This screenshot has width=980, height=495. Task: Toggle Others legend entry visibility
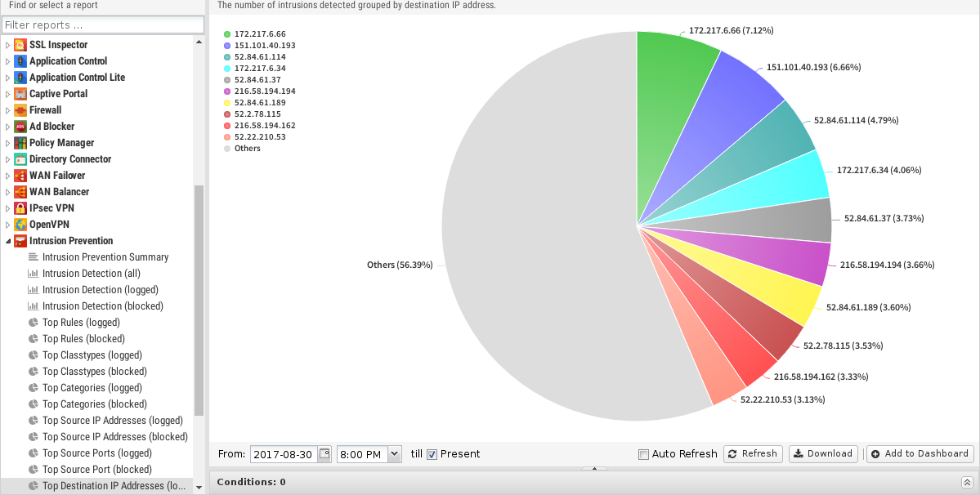pyautogui.click(x=242, y=149)
